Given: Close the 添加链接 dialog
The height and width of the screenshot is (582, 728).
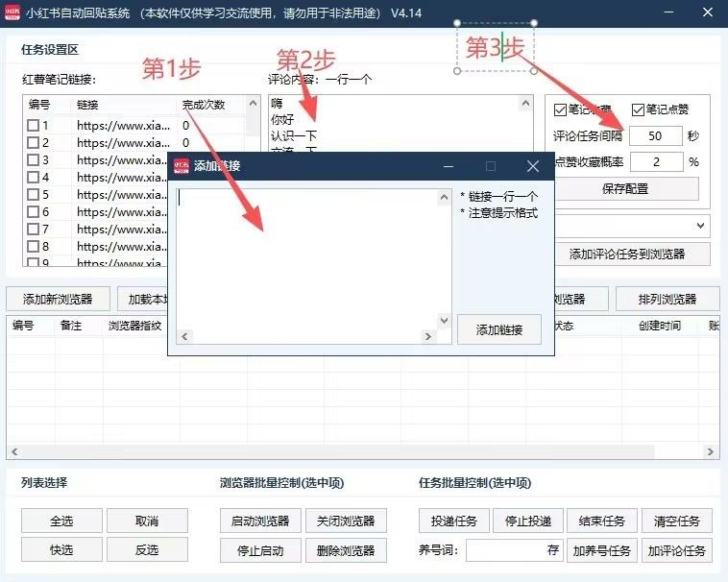Looking at the screenshot, I should point(533,166).
